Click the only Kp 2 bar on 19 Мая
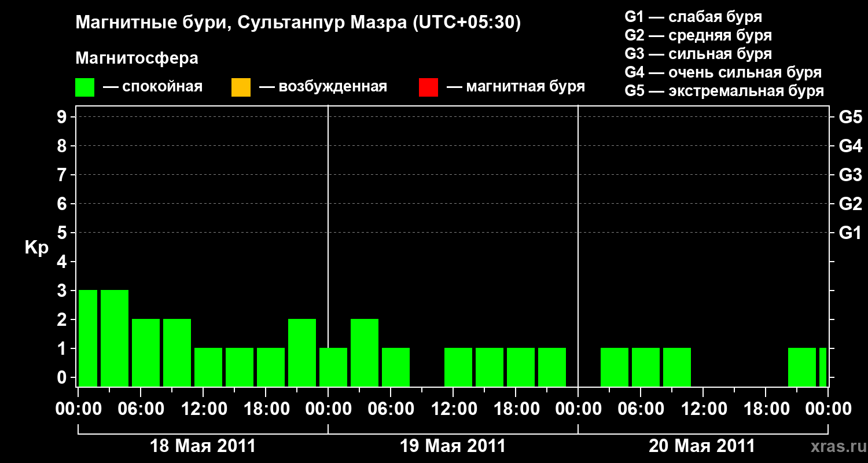The width and height of the screenshot is (868, 463). click(365, 352)
